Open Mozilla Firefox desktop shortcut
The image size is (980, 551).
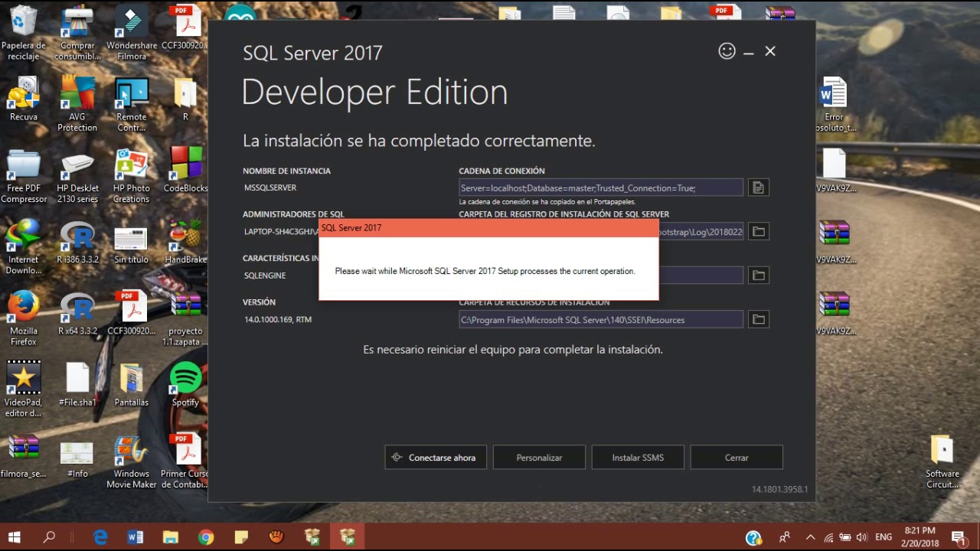click(x=24, y=318)
